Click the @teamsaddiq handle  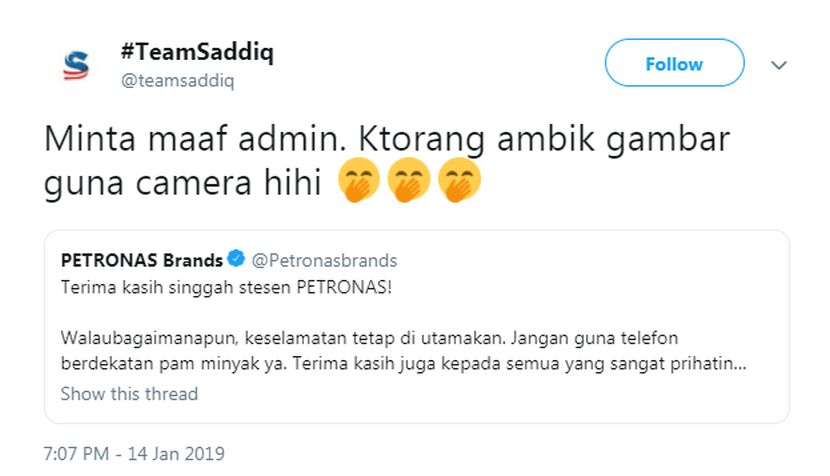point(177,81)
